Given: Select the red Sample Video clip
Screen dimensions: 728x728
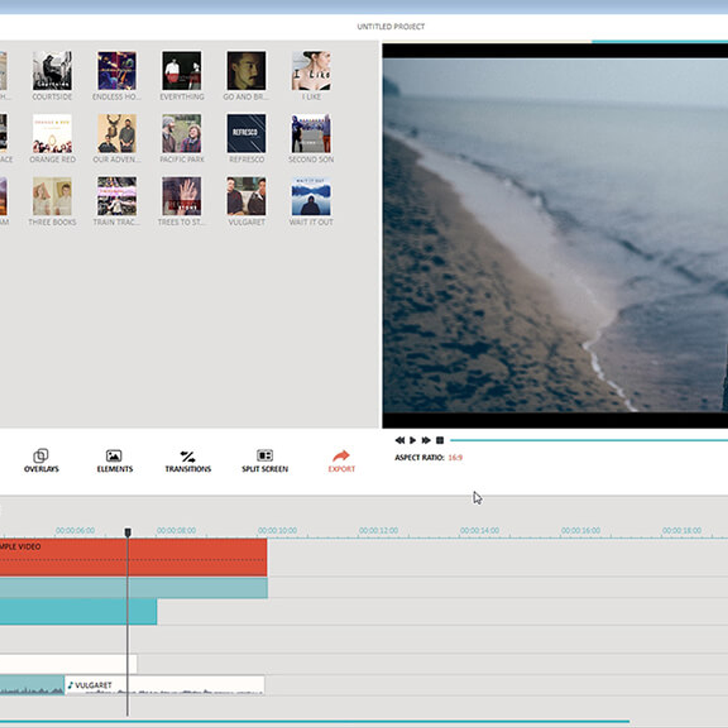Looking at the screenshot, I should 133,558.
